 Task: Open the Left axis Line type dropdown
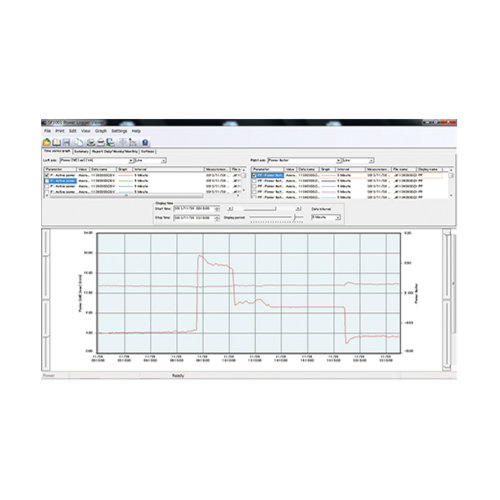click(x=150, y=160)
